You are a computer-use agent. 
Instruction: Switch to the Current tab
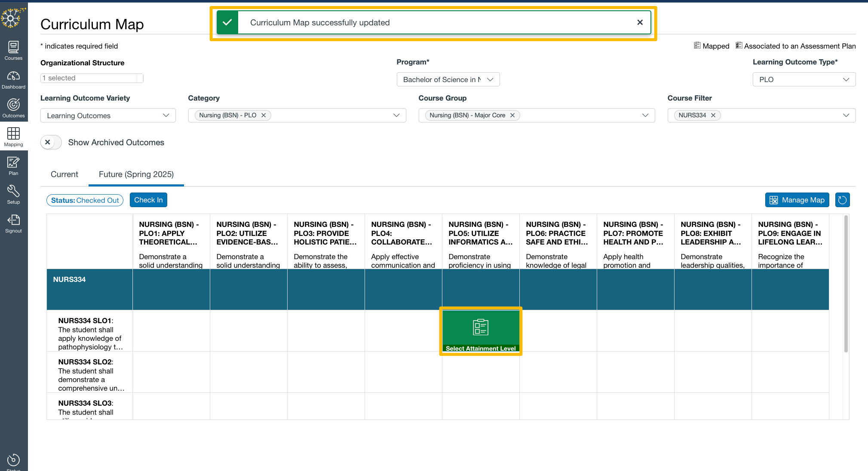(64, 174)
